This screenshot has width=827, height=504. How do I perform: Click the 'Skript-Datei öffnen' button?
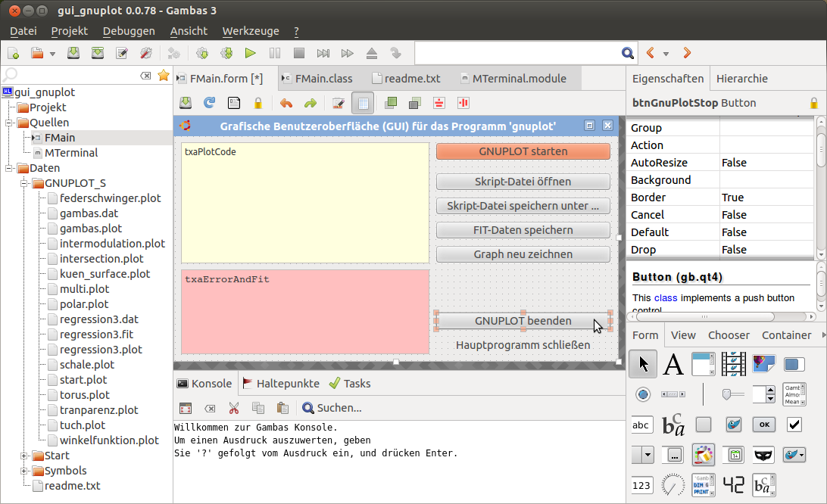pos(523,182)
